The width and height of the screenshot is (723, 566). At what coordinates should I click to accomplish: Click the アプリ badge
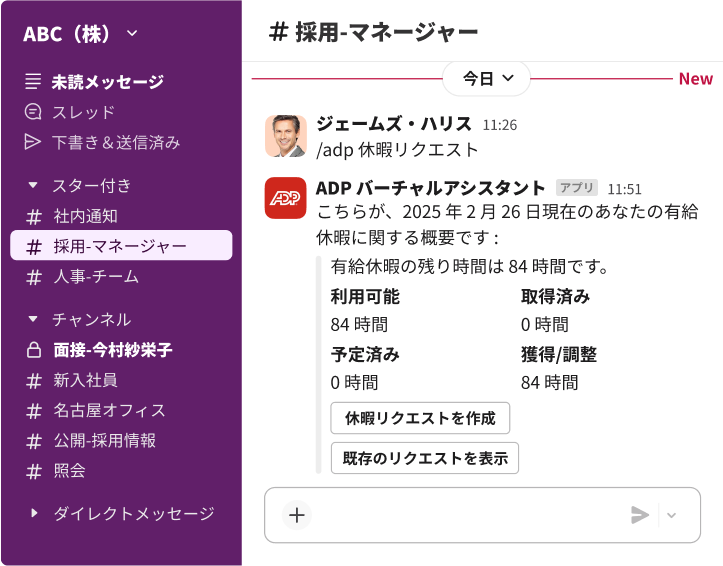coord(577,188)
